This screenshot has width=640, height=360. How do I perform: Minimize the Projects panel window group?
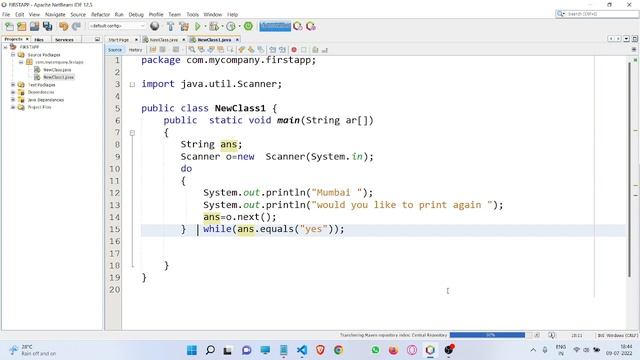tap(97, 39)
